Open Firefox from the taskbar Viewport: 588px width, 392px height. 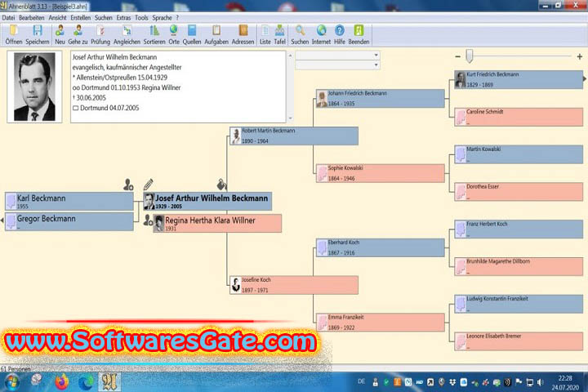[62, 382]
